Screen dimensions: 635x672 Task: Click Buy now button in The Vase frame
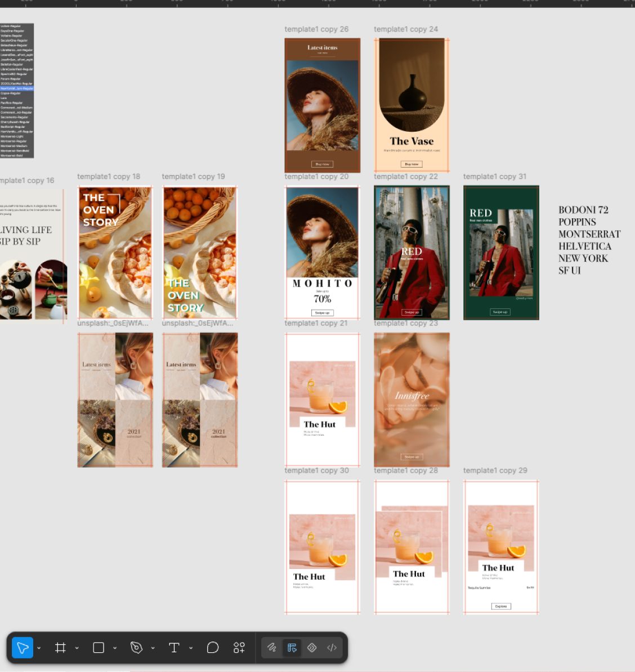412,164
